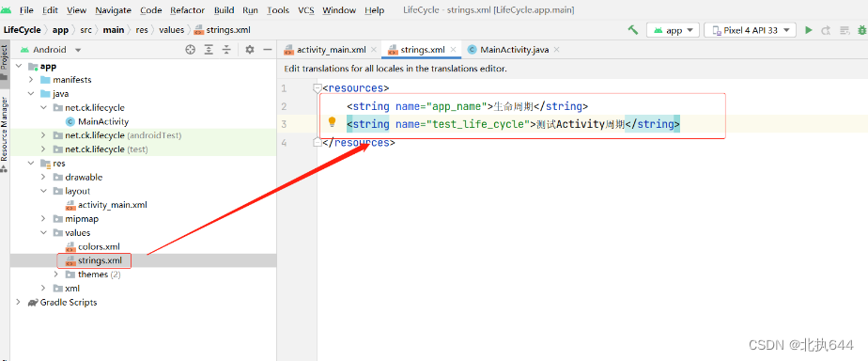Click the Apply Changes and Restart icon

coord(827,30)
